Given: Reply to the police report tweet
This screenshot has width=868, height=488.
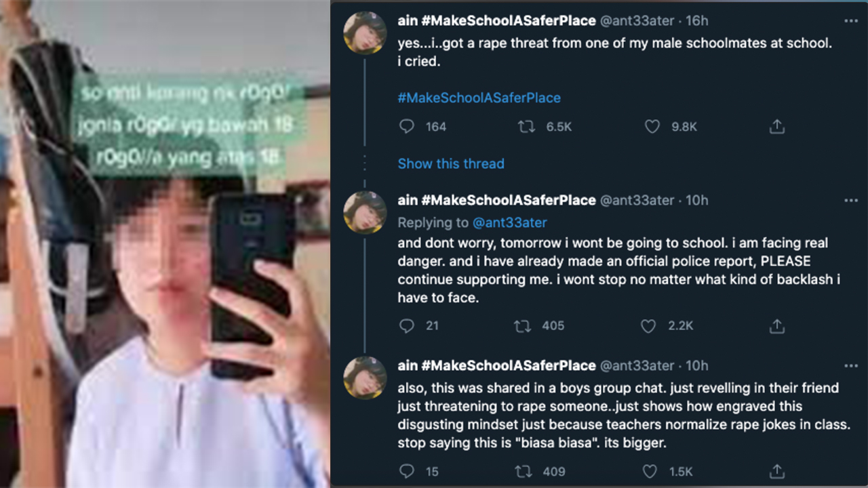Looking at the screenshot, I should pos(407,326).
